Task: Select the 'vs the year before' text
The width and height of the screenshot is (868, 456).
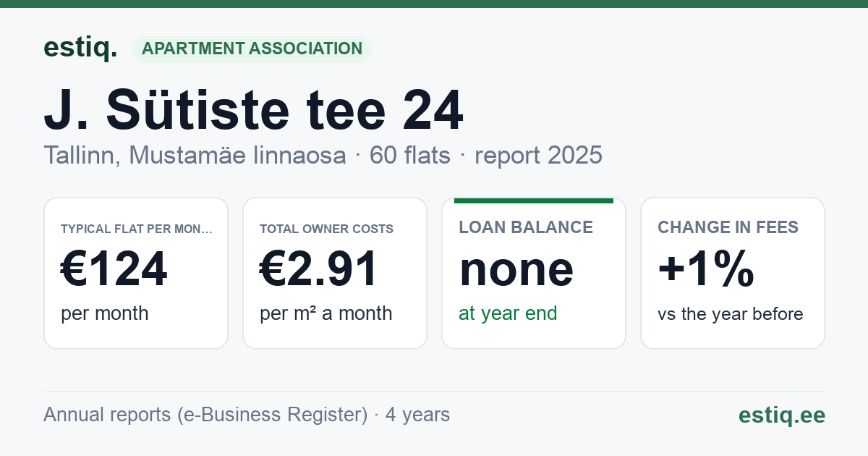Action: [731, 314]
